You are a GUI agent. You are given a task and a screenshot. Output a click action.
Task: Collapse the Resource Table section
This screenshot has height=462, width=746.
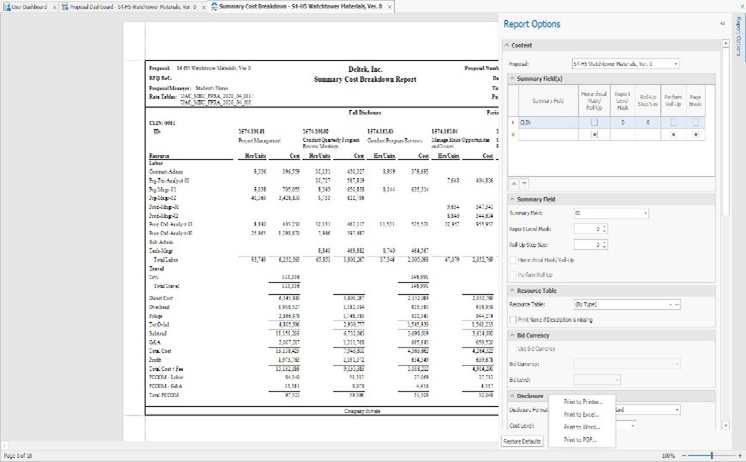(x=512, y=291)
